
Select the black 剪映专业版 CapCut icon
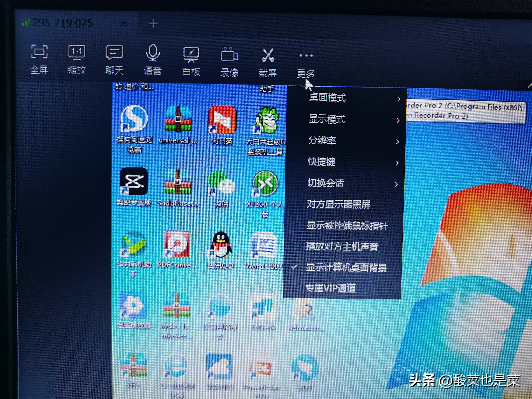(x=134, y=181)
